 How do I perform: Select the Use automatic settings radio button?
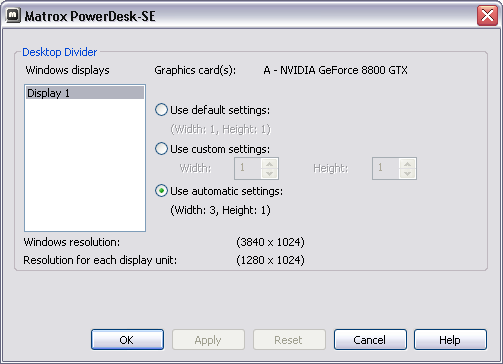tap(161, 191)
